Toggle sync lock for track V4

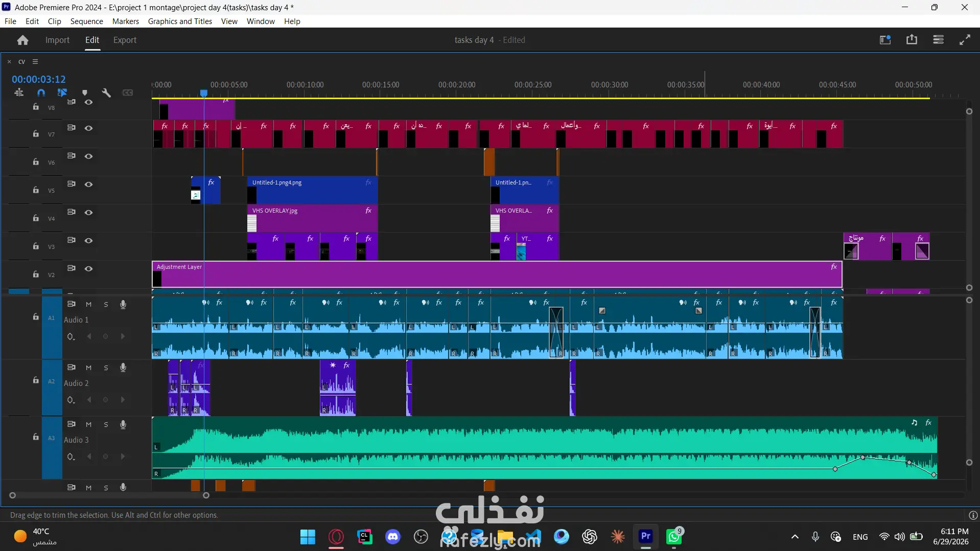[72, 212]
